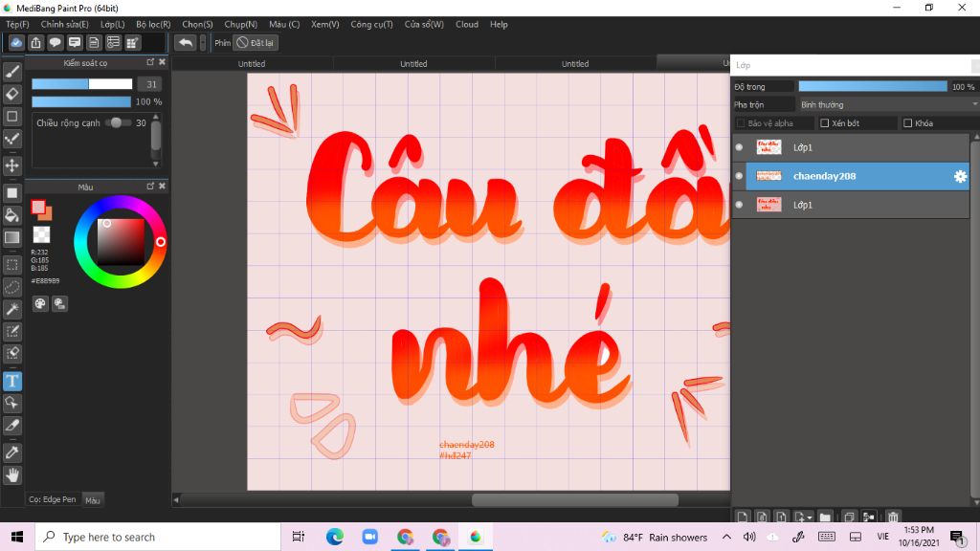
Task: Open the Tệp(F) menu
Action: click(x=17, y=24)
